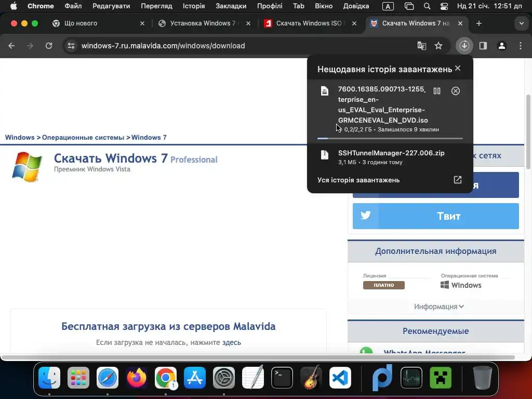Go back to previous page
This screenshot has width=532, height=399.
[x=11, y=46]
